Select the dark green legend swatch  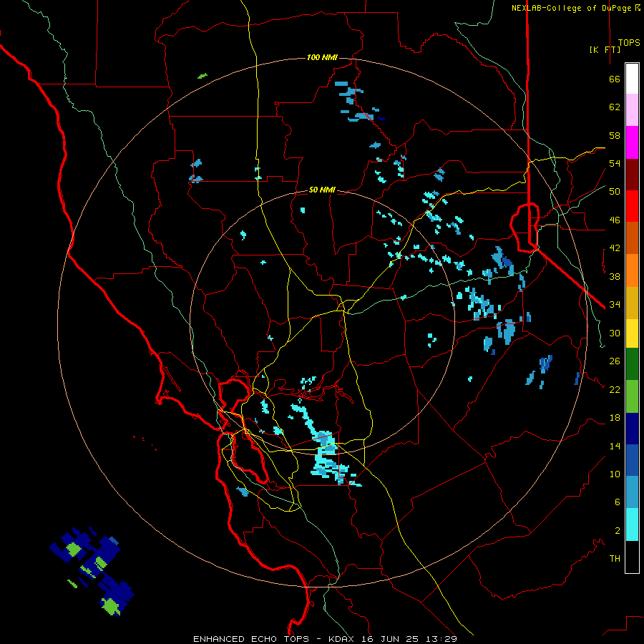[632, 364]
